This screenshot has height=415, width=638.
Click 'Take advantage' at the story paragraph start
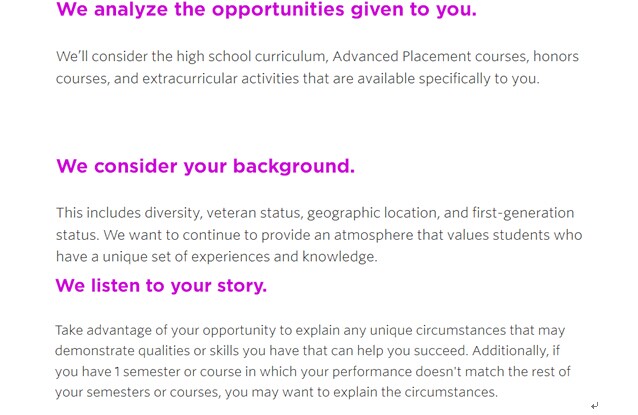[x=103, y=330]
